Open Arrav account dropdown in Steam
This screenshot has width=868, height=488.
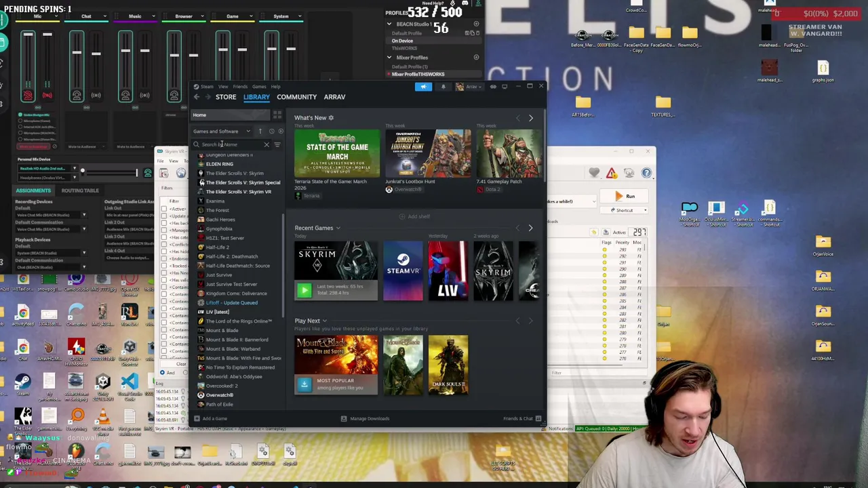click(469, 87)
